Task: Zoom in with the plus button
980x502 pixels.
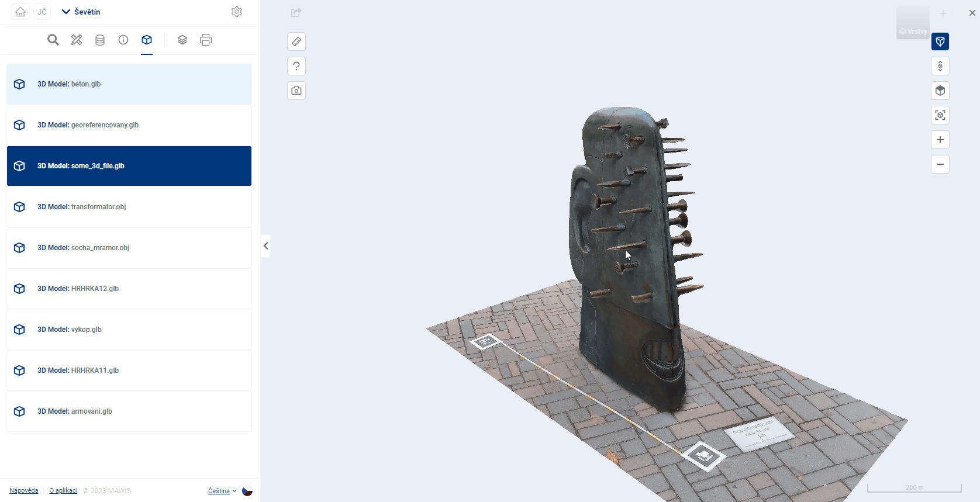Action: (x=940, y=140)
